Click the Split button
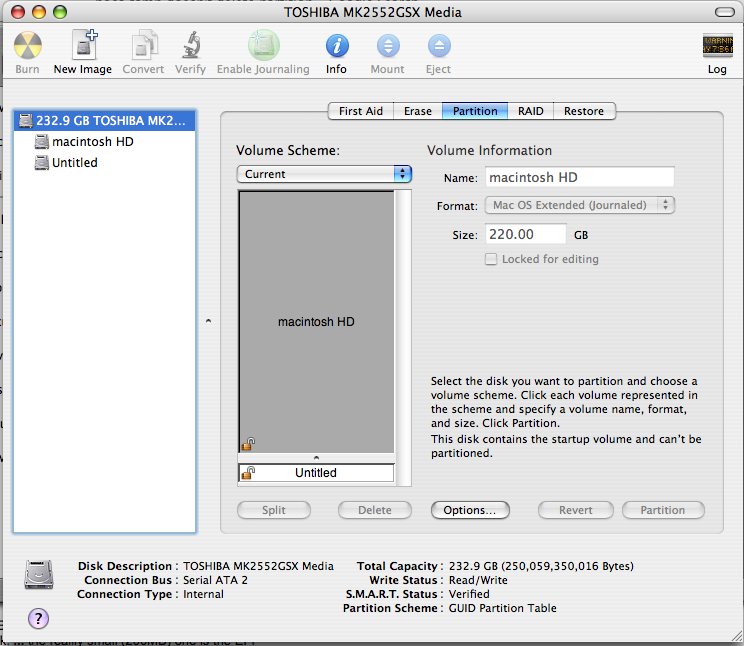The height and width of the screenshot is (646, 744). click(x=274, y=510)
